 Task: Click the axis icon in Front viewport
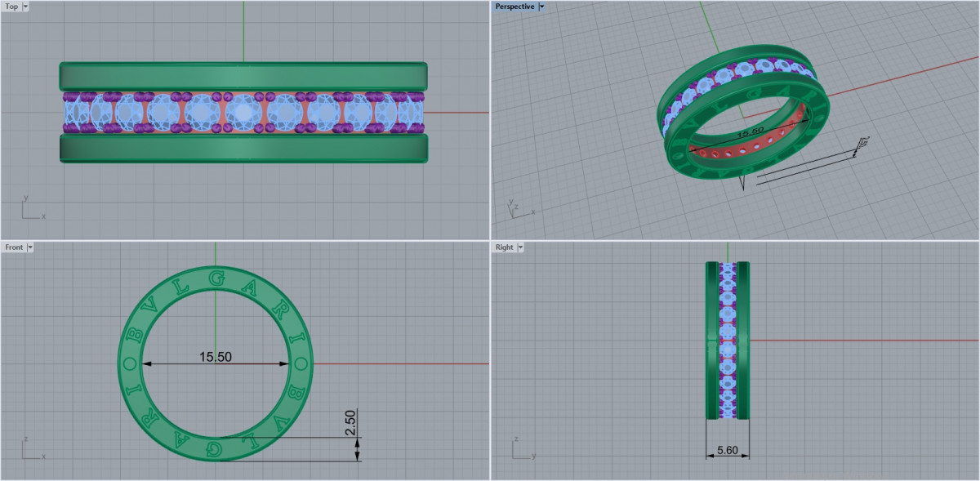click(x=33, y=448)
